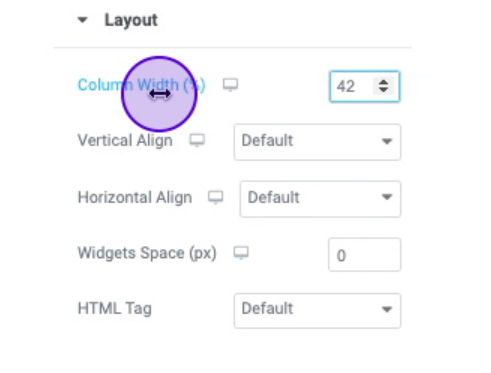Click the caret arrow in HTML Tag select
The width and height of the screenshot is (491, 373).
tap(387, 310)
